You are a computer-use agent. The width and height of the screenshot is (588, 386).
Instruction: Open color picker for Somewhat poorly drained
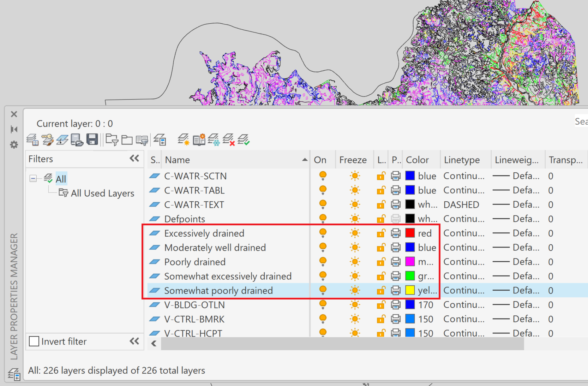click(410, 290)
